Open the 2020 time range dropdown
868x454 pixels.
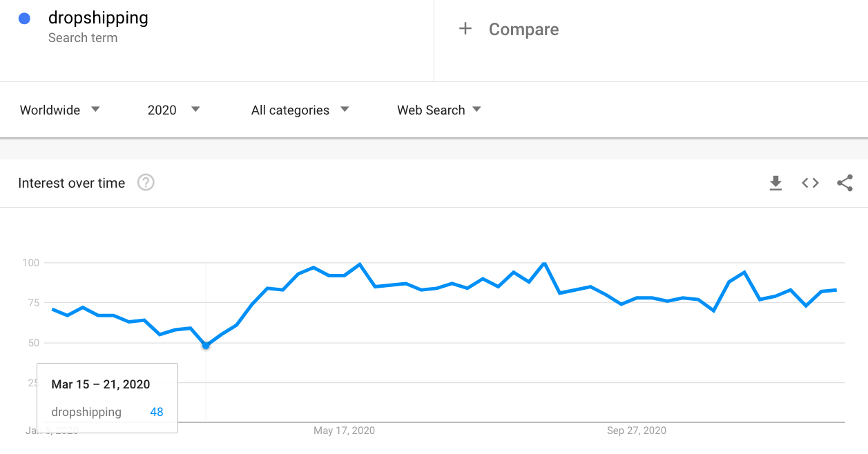(x=174, y=110)
